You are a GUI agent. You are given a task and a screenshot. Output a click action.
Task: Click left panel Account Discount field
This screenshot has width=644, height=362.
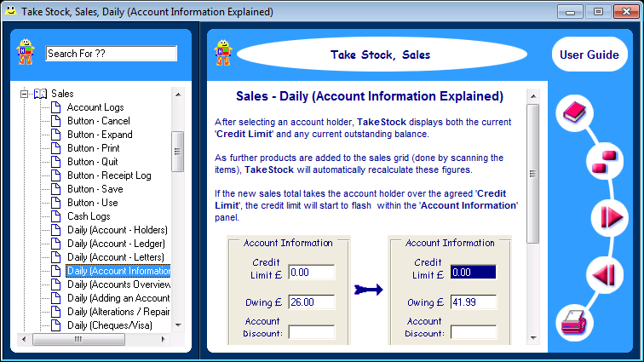311,332
